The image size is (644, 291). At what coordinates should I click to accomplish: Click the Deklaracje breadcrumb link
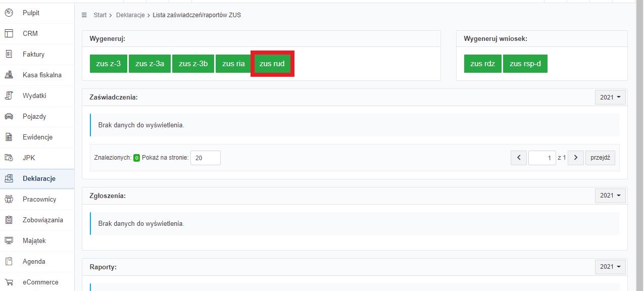point(130,15)
